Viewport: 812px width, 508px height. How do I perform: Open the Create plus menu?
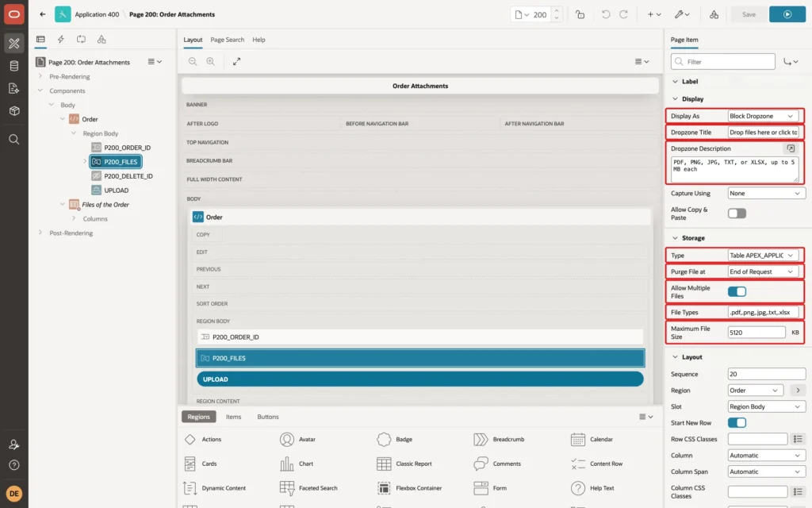(653, 14)
